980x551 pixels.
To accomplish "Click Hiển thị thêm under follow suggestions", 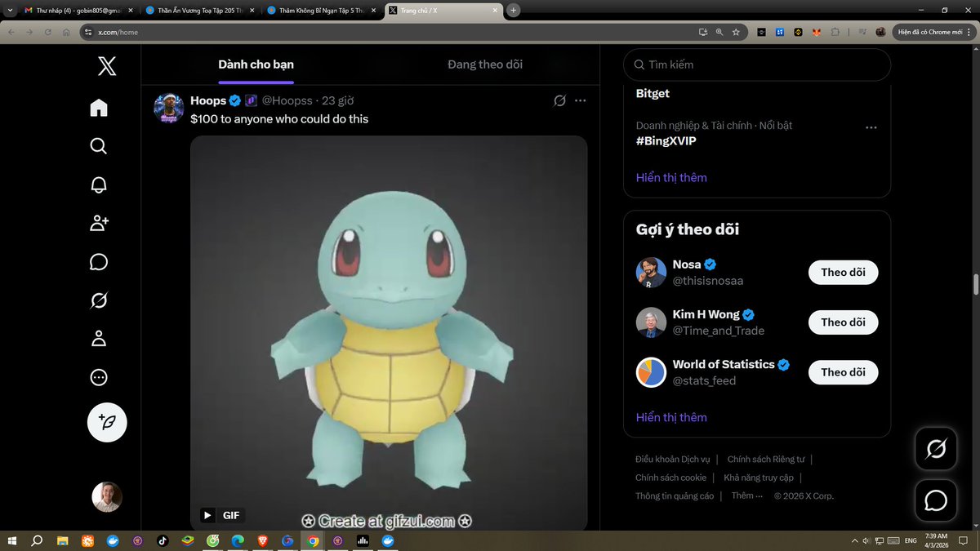I will point(671,417).
